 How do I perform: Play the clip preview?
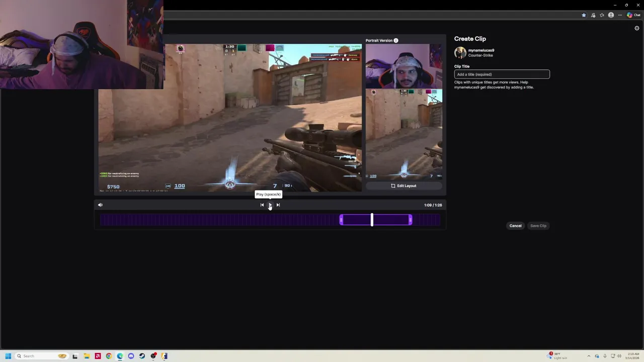tap(270, 205)
